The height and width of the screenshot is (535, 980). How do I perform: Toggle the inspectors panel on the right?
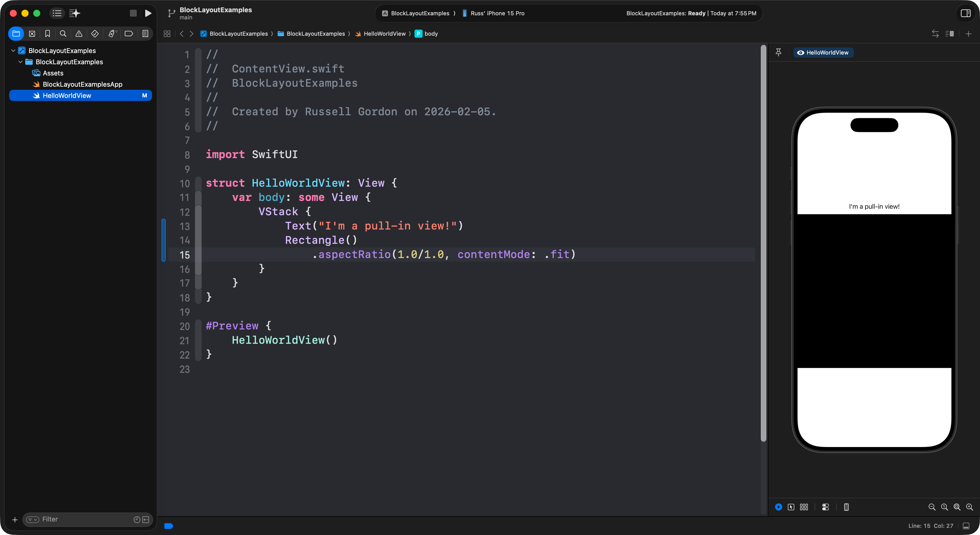point(965,13)
